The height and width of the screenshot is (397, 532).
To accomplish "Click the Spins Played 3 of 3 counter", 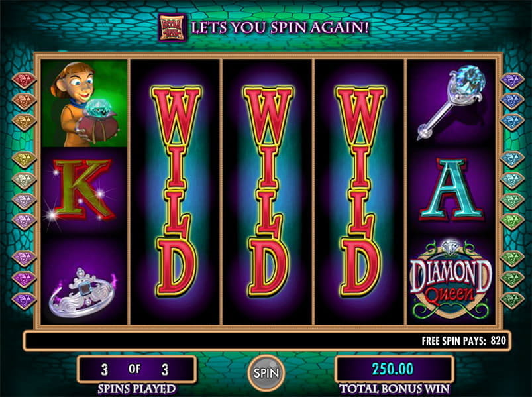I will [136, 369].
